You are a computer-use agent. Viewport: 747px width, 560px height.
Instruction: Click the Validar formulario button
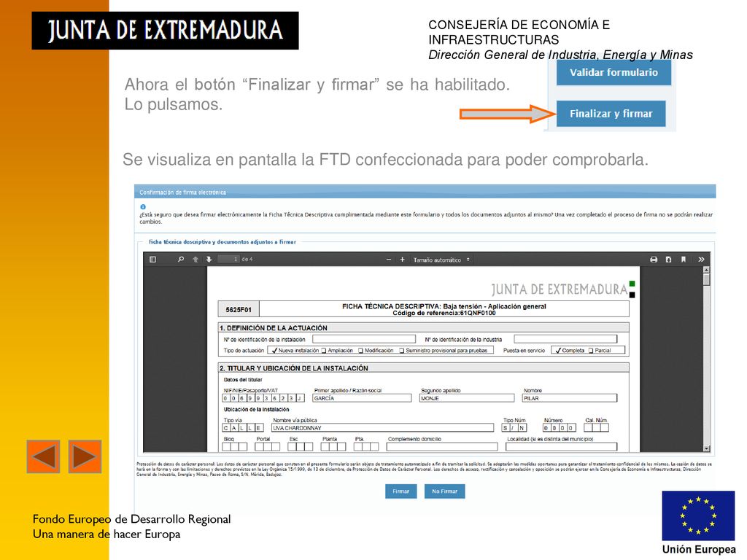click(x=614, y=72)
